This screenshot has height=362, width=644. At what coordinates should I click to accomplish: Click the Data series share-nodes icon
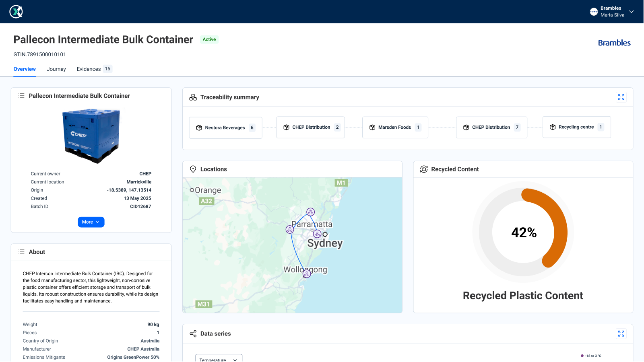pos(193,334)
